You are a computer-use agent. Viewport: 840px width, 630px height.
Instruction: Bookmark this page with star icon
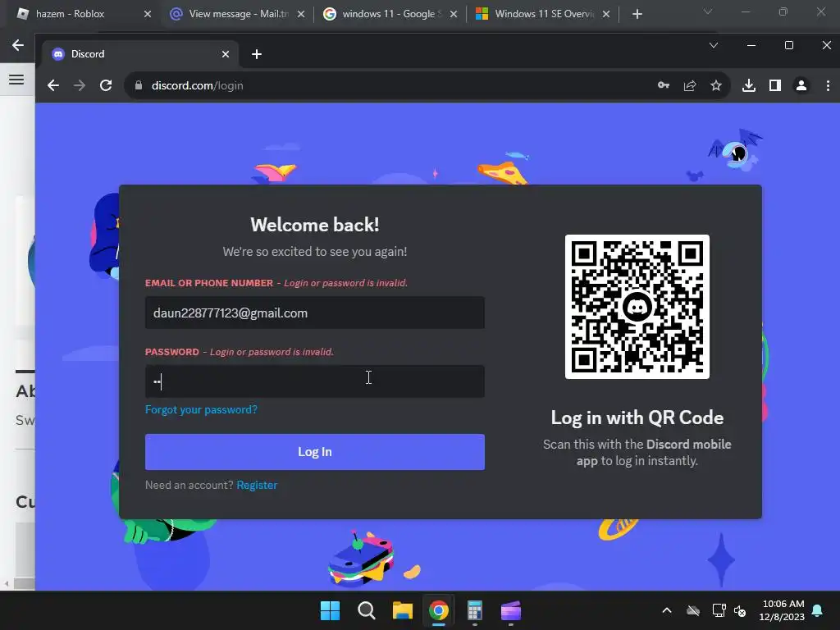(716, 85)
